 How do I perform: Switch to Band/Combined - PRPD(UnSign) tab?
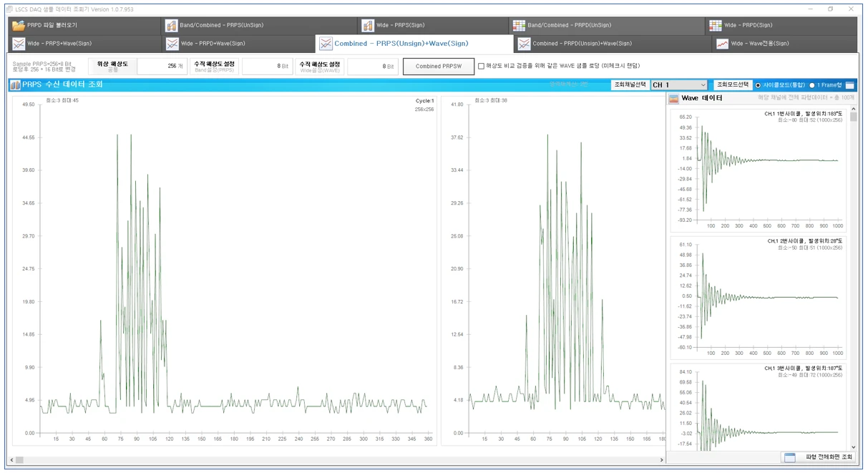607,26
